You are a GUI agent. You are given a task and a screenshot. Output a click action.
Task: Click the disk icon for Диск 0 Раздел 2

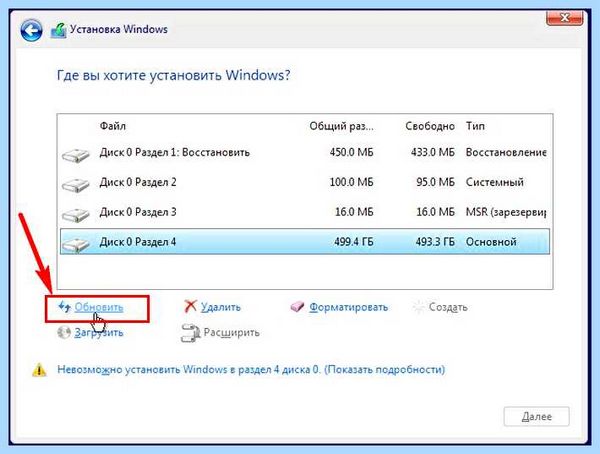(75, 185)
